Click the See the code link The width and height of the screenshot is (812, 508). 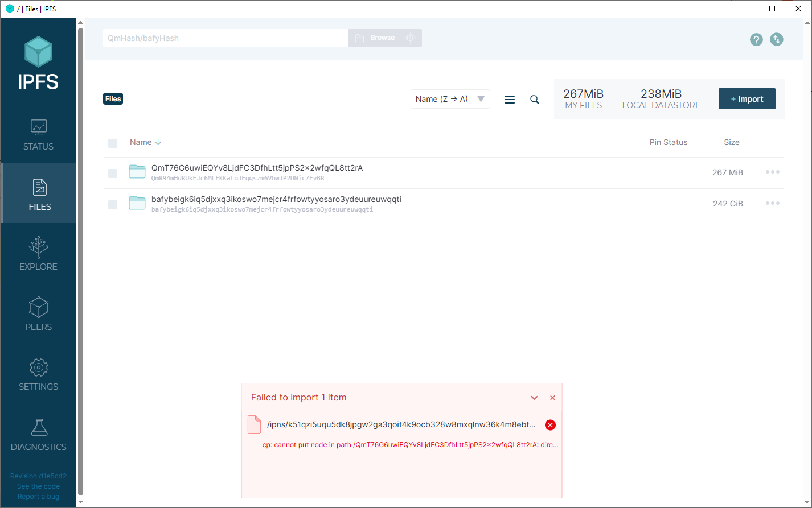tap(38, 486)
